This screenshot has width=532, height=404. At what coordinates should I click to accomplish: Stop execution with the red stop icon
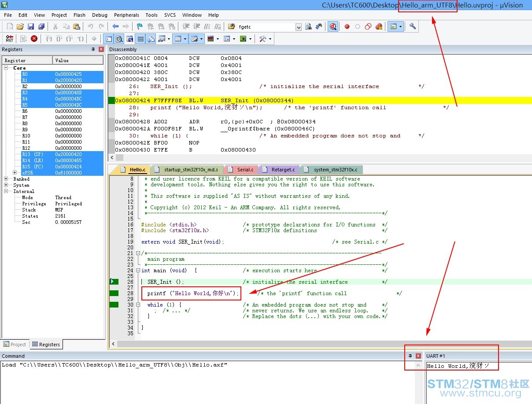(x=34, y=39)
